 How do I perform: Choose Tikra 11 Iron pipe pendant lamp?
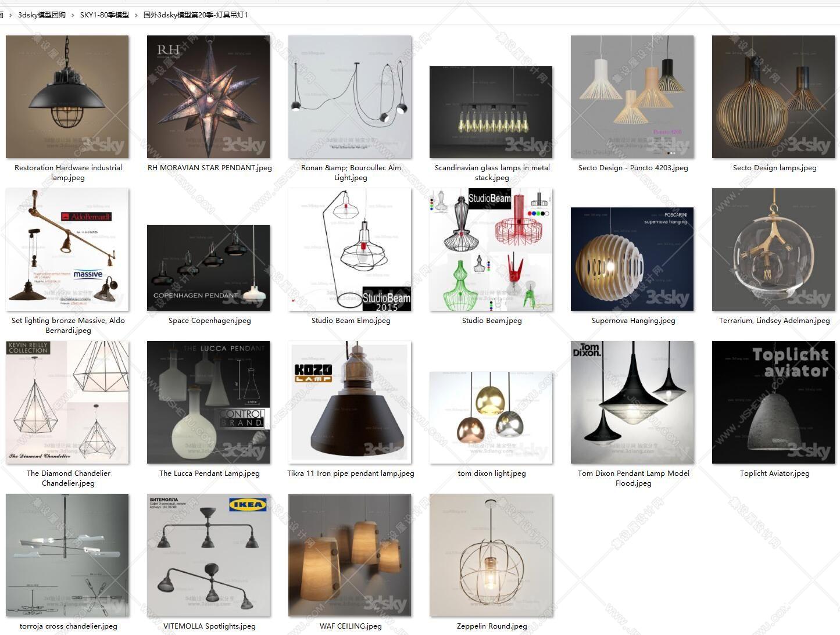[350, 403]
